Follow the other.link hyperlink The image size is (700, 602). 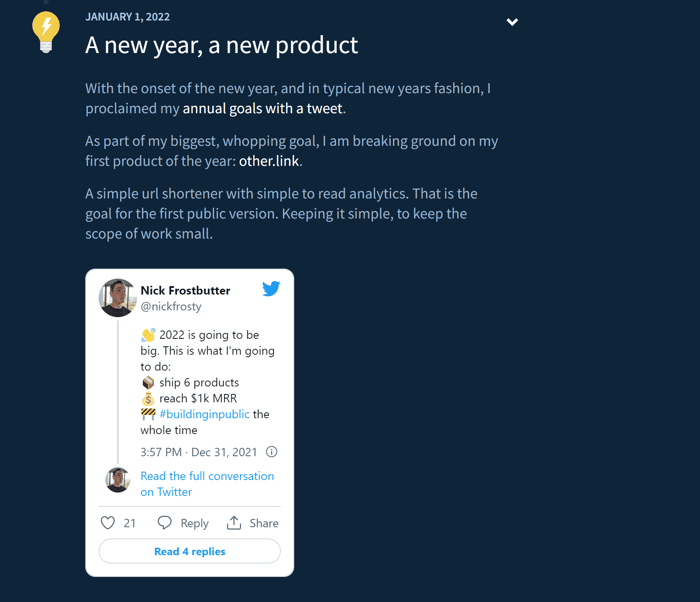click(269, 161)
